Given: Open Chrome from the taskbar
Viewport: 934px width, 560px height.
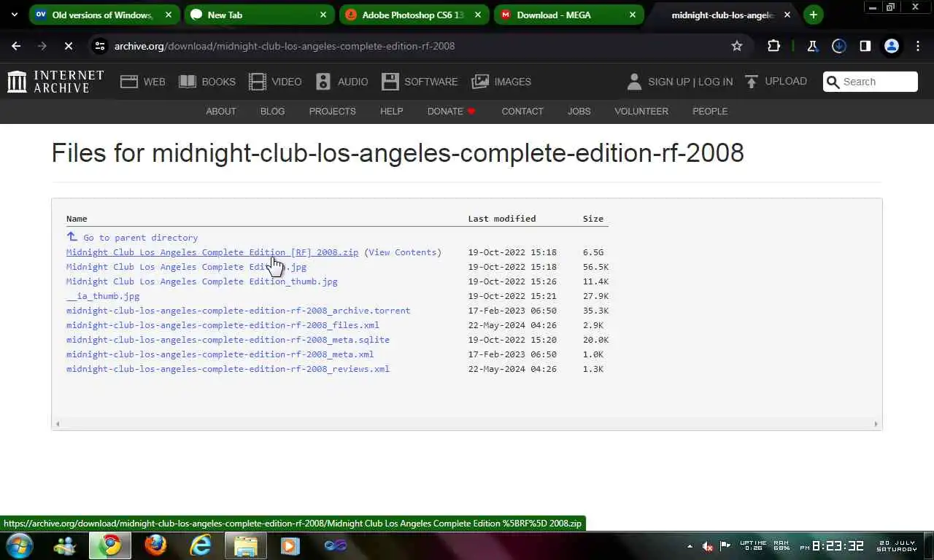Looking at the screenshot, I should (110, 545).
